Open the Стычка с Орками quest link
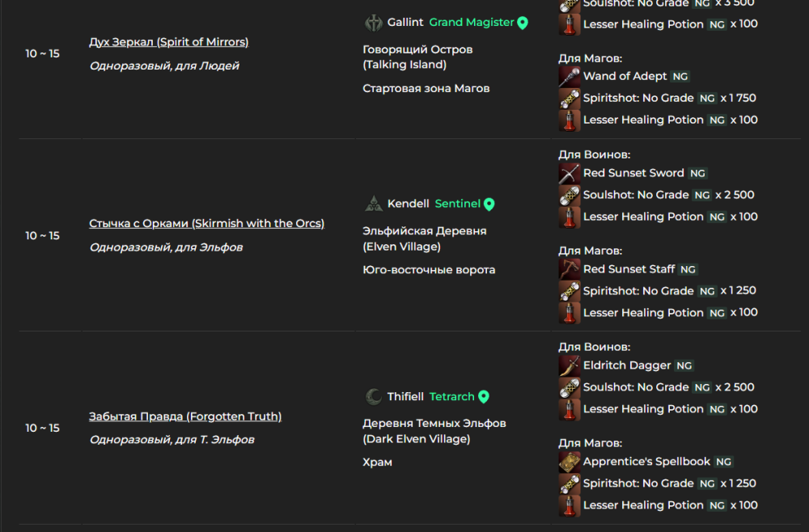809x532 pixels. click(x=206, y=223)
